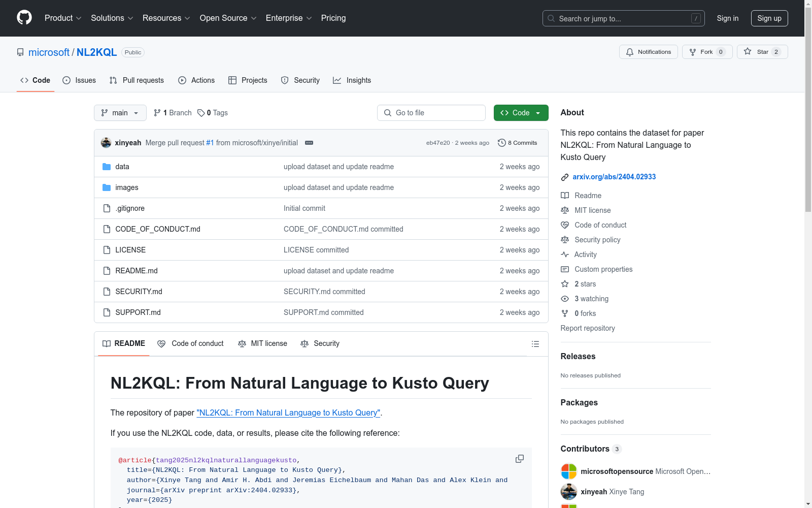Image resolution: width=812 pixels, height=508 pixels.
Task: Open the Pull requests tab
Action: [137, 80]
